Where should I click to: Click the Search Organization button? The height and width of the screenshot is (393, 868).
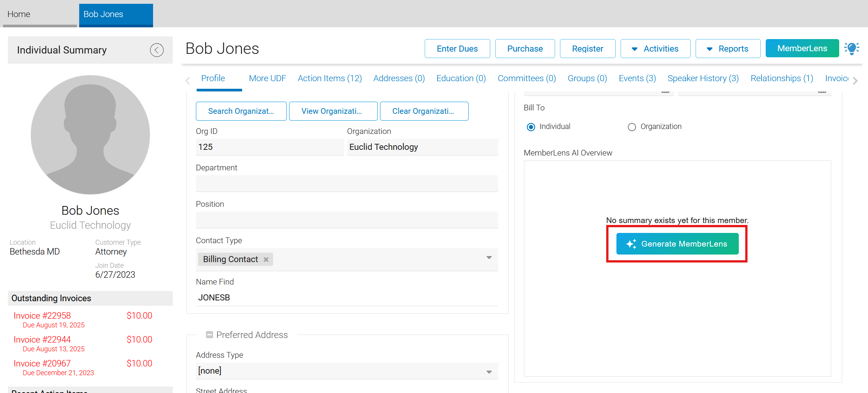(x=241, y=111)
